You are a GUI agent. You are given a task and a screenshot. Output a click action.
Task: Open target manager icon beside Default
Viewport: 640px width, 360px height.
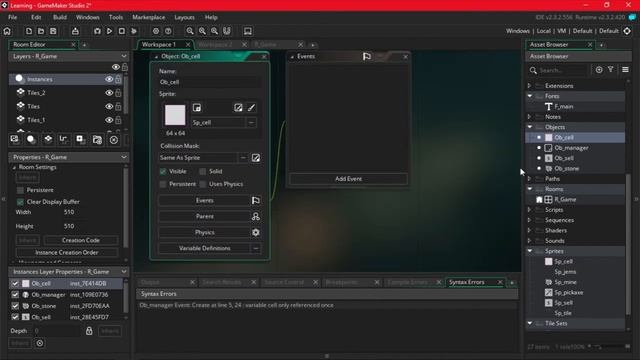(627, 31)
